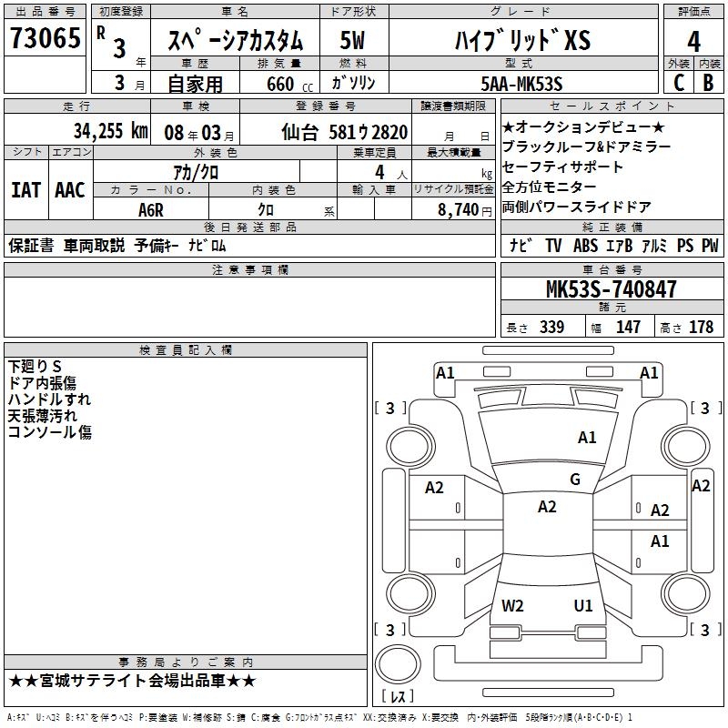Select inspector note ハンドルすれ
Viewport: 728px width, 728px height.
(49, 399)
